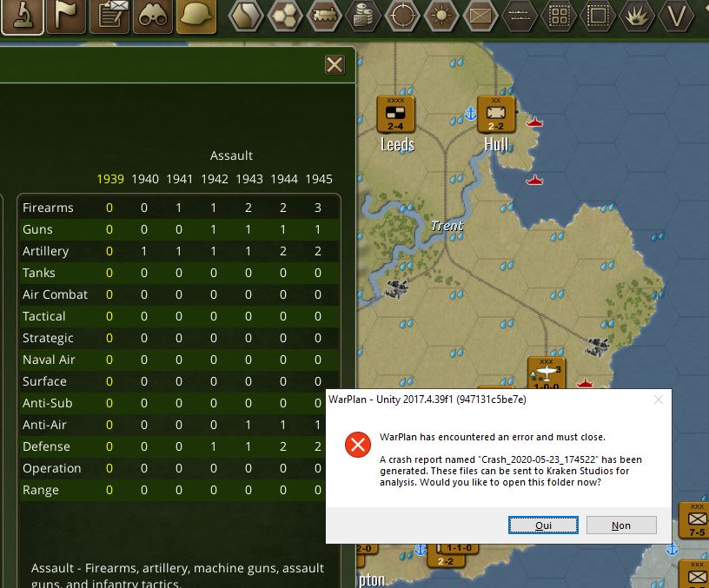Click the front lines hexagon icon

click(x=520, y=16)
